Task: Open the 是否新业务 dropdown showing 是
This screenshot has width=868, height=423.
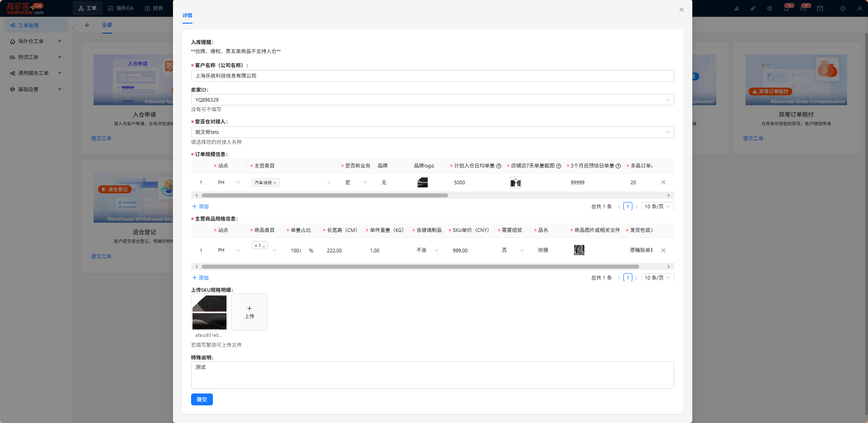Action: click(356, 182)
